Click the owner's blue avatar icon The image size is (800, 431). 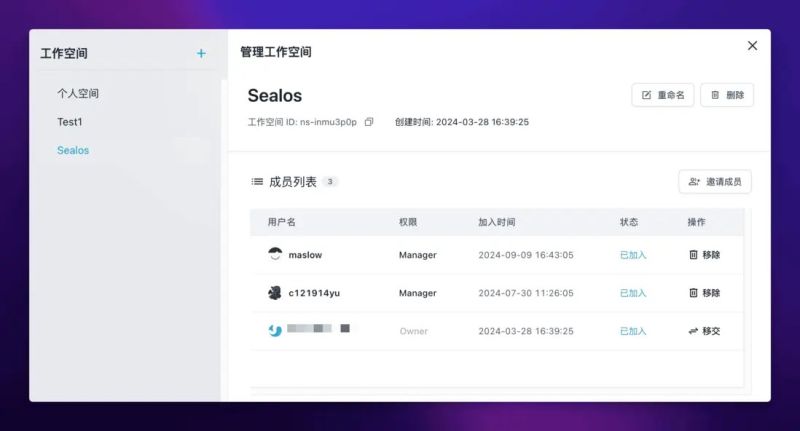(x=275, y=331)
